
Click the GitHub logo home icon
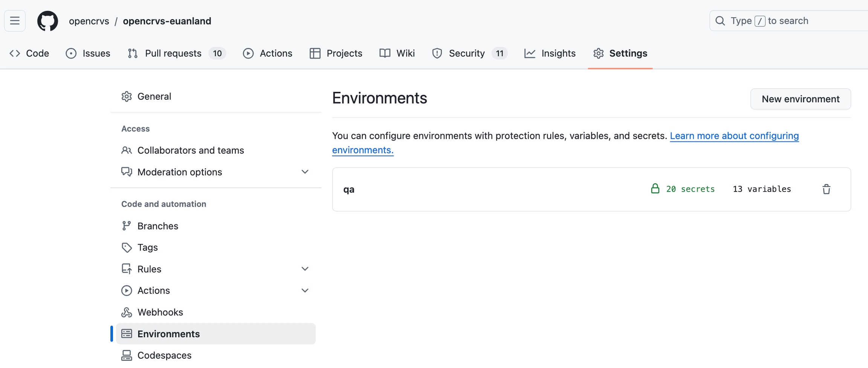[x=47, y=21]
